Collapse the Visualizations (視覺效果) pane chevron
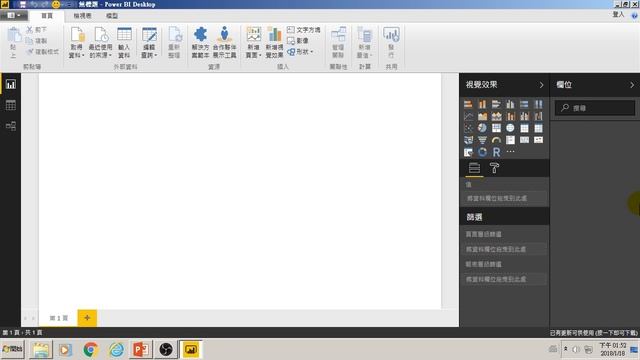 [x=542, y=85]
